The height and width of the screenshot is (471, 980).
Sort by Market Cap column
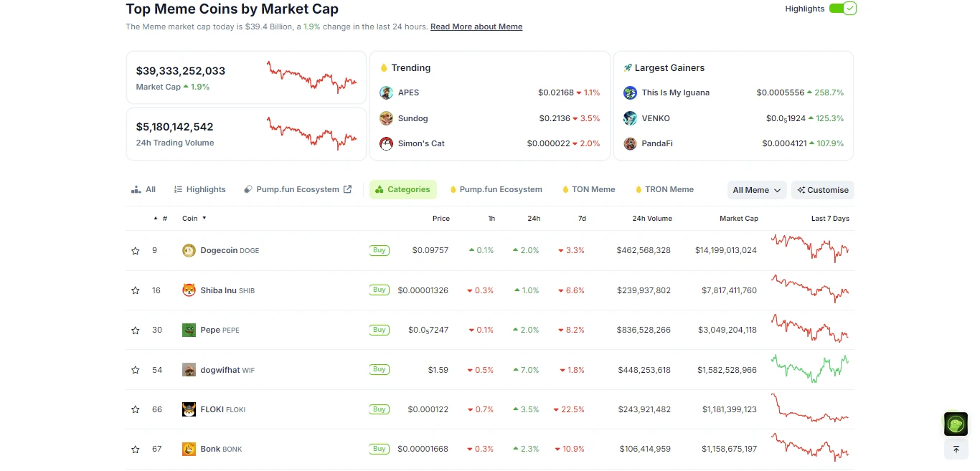tap(739, 218)
